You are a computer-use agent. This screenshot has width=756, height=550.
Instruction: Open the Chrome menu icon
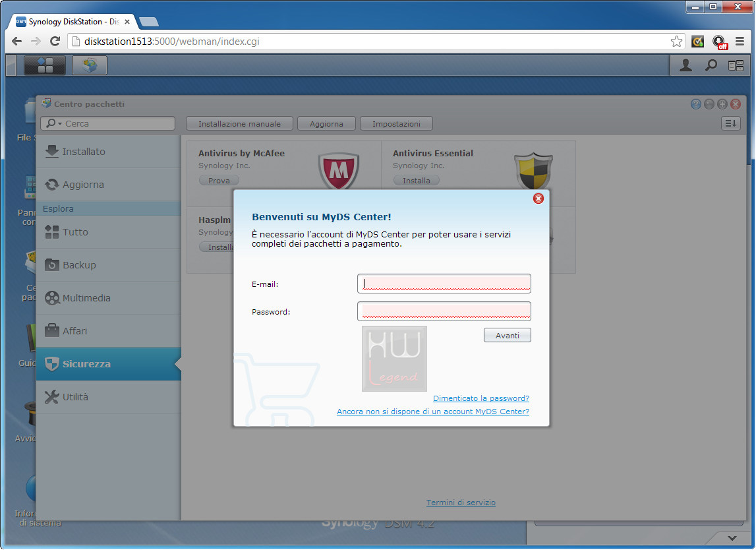coord(740,42)
